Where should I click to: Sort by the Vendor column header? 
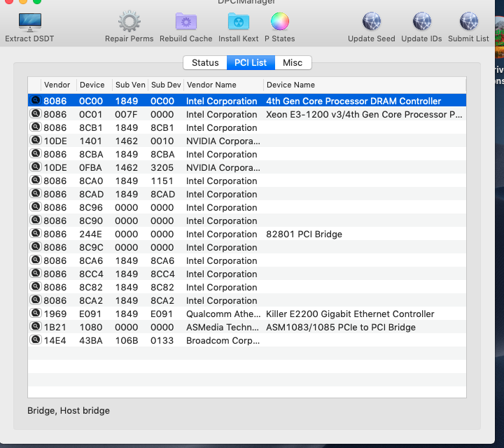click(x=57, y=85)
